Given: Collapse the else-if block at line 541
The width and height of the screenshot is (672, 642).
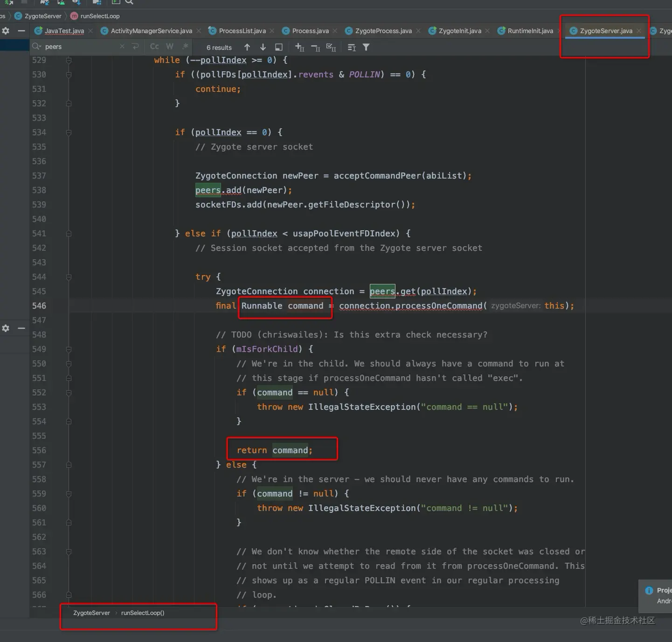Looking at the screenshot, I should click(x=69, y=234).
